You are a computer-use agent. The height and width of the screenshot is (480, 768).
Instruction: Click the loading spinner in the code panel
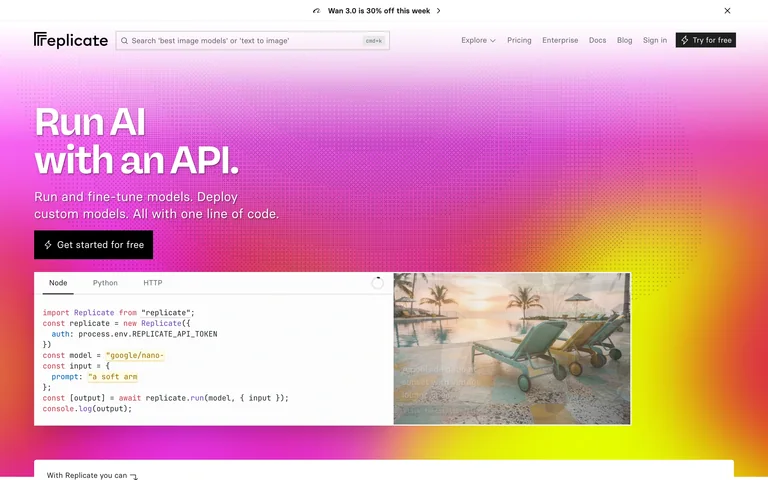coord(377,283)
